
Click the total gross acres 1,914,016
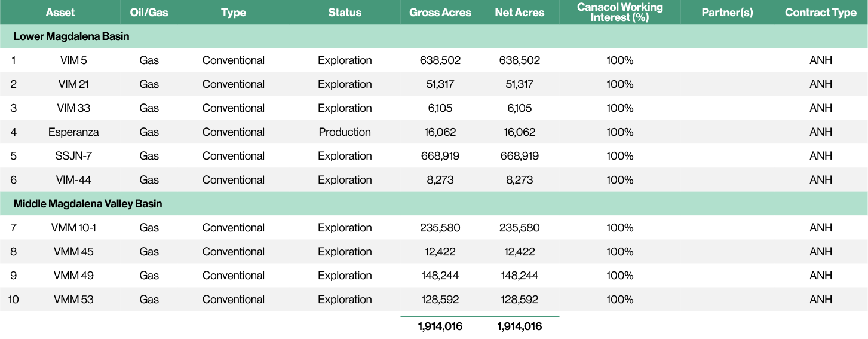click(440, 326)
